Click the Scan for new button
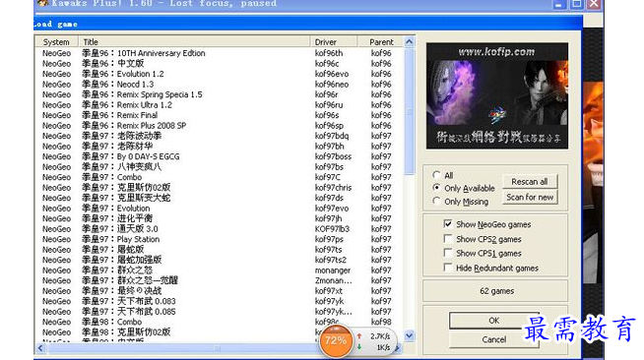 coord(530,198)
